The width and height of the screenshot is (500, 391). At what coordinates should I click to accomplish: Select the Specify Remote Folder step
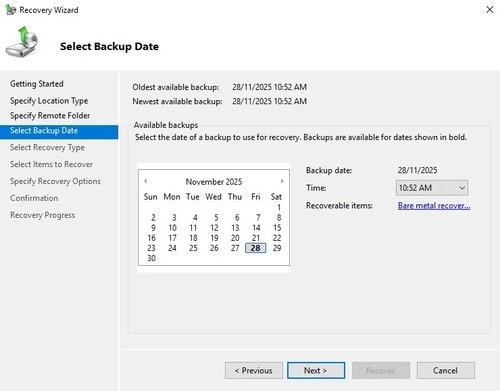tap(50, 116)
